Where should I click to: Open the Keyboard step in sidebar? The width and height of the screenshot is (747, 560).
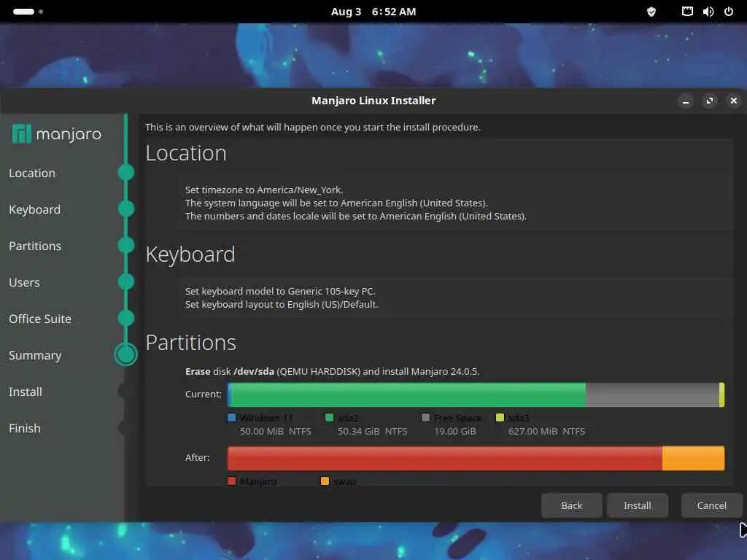tap(35, 209)
